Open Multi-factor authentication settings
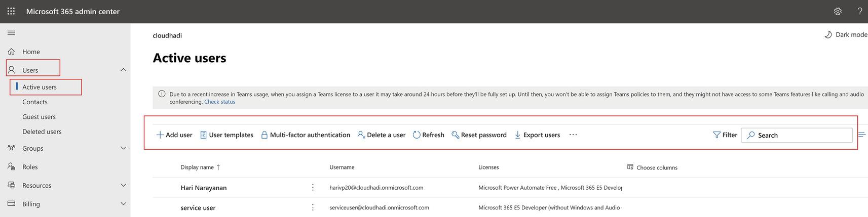The height and width of the screenshot is (217, 868). 305,135
